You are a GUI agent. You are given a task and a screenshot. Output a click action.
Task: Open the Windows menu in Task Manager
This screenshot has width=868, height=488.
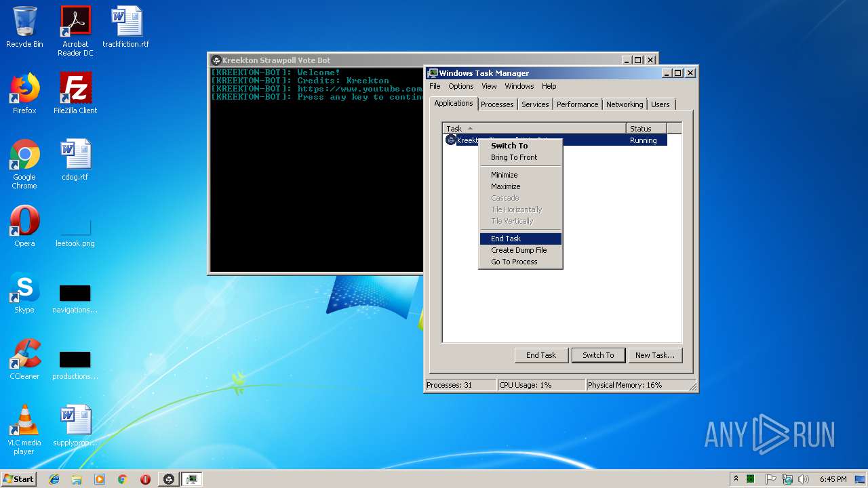(519, 86)
